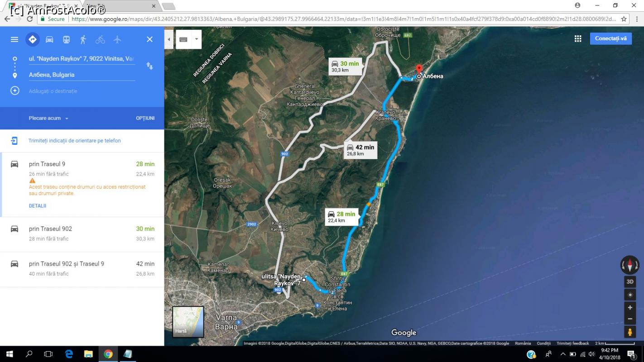644x362 pixels.
Task: Reset map orientation using the compass
Action: [630, 265]
